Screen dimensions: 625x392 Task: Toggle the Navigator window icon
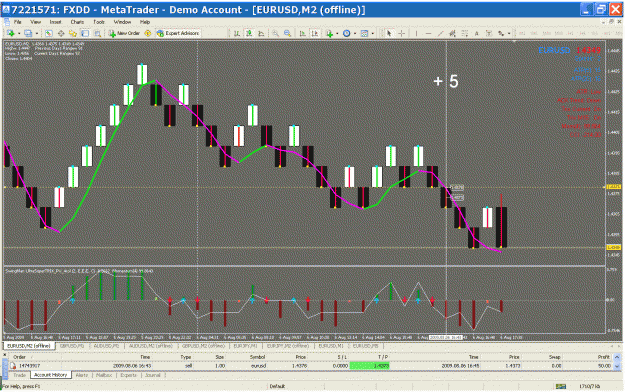click(73, 33)
